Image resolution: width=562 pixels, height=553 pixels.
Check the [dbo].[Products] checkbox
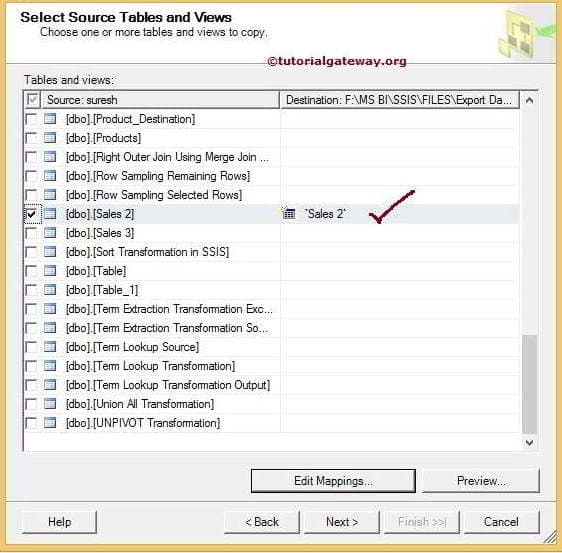coord(31,138)
